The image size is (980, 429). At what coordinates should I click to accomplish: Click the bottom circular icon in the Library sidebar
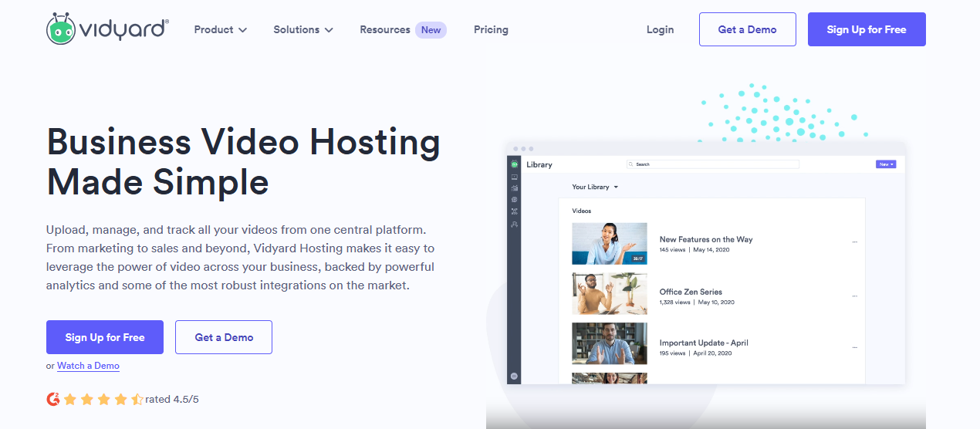coord(515,376)
